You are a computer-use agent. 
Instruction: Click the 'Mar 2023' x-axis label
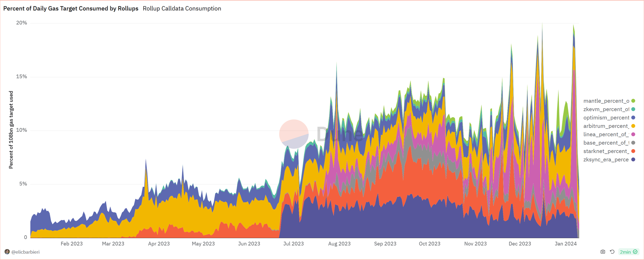pyautogui.click(x=113, y=244)
